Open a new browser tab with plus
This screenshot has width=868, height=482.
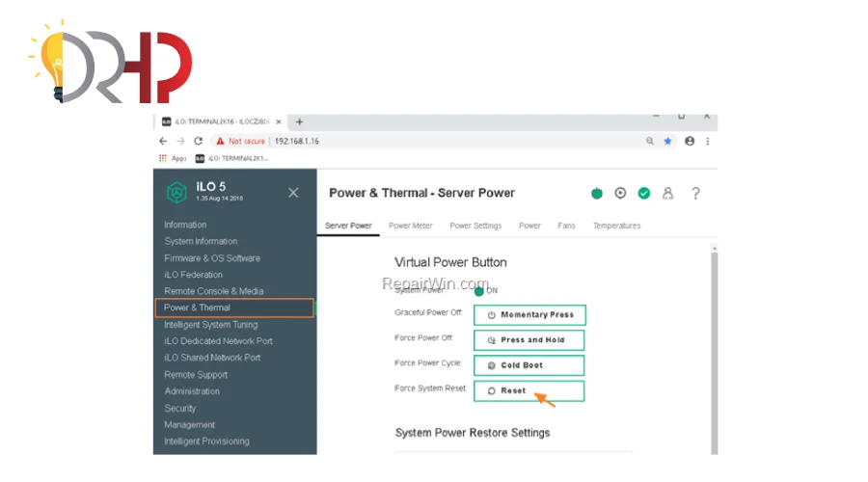(x=300, y=121)
